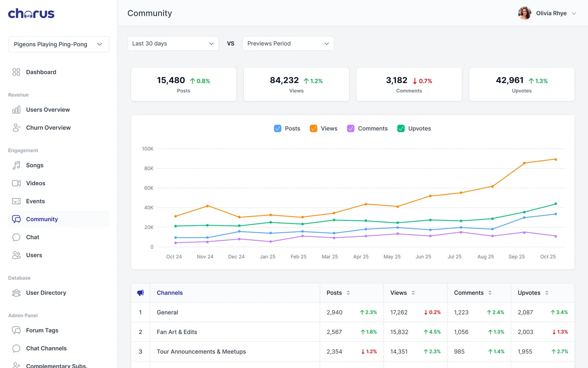Go to Dashboard in sidebar
The height and width of the screenshot is (368, 588).
coord(59,72)
